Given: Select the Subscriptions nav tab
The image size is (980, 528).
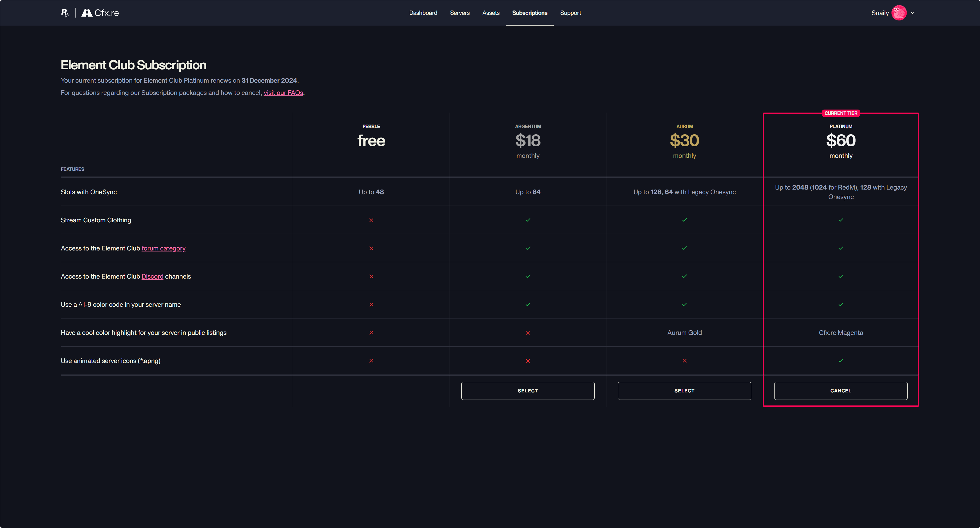Looking at the screenshot, I should point(530,13).
